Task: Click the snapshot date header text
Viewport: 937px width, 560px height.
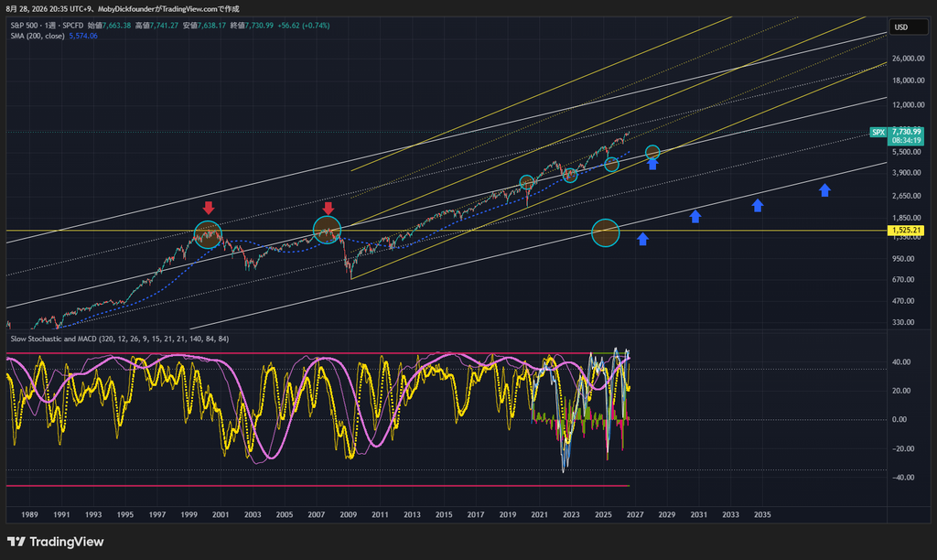Action: point(123,9)
